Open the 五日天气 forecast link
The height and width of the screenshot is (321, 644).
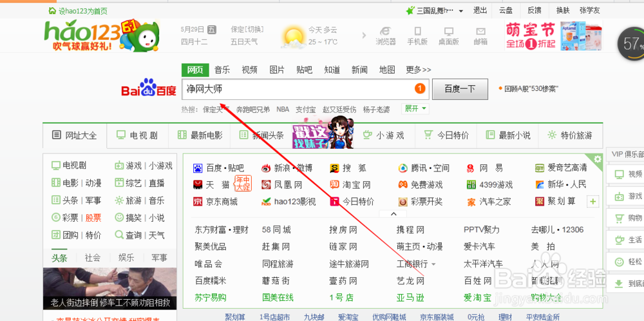tap(244, 41)
